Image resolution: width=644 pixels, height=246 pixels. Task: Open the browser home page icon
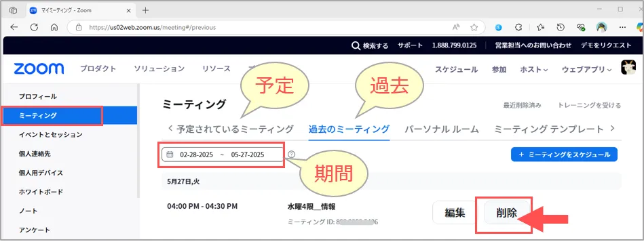(54, 28)
